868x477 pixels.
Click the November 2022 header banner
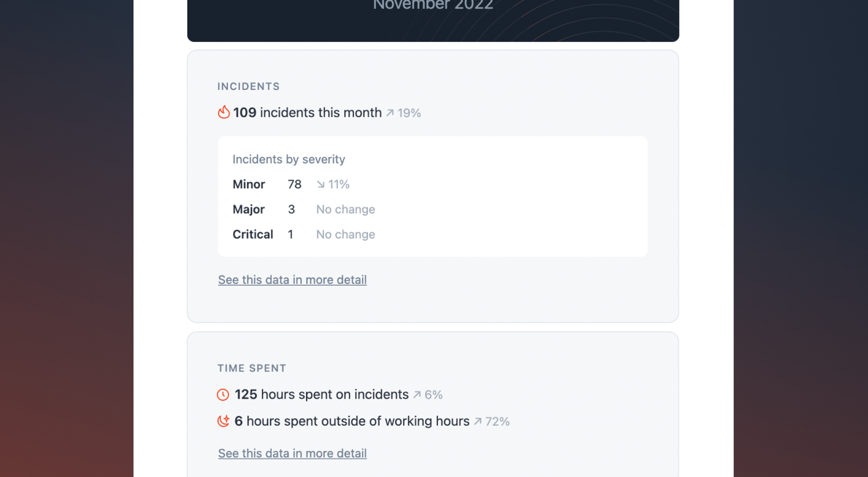point(433,17)
